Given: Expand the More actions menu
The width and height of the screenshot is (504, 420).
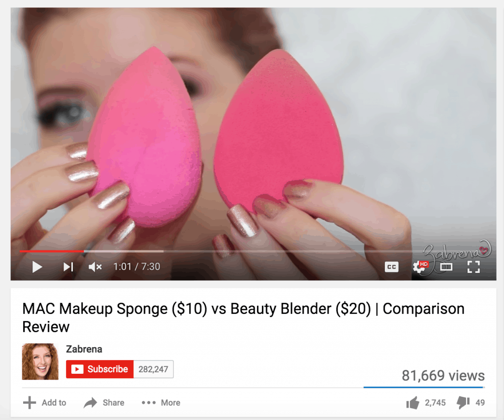Looking at the screenshot, I should click(x=161, y=403).
